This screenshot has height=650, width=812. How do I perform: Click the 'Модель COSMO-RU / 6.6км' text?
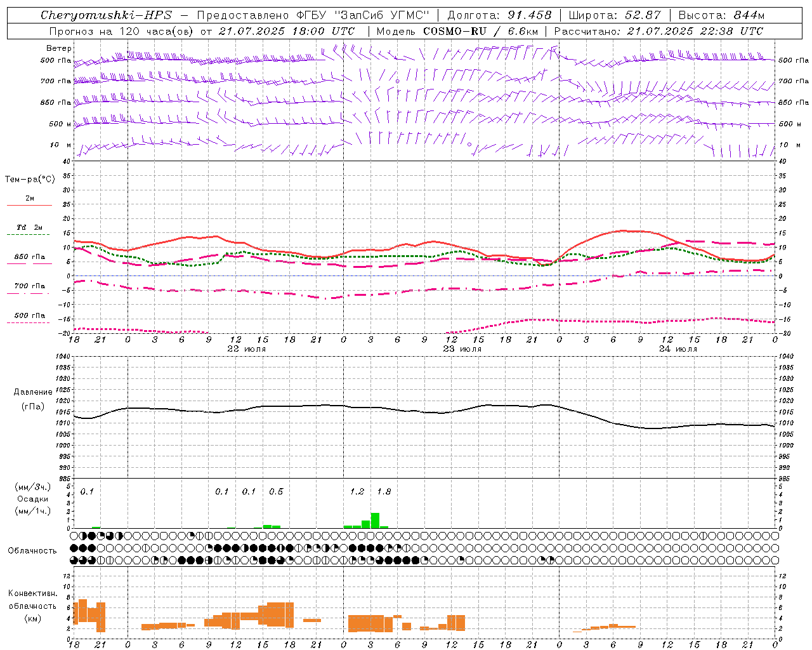[x=457, y=31]
